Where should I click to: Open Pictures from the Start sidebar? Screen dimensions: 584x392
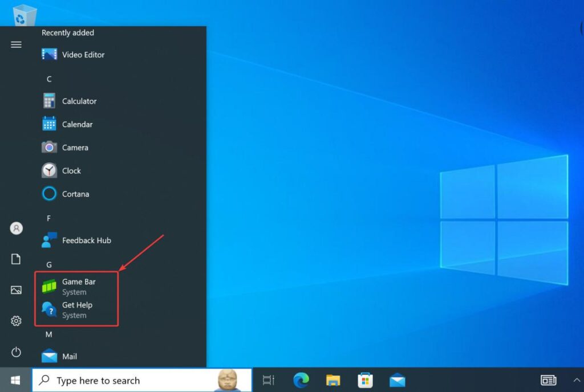[16, 290]
